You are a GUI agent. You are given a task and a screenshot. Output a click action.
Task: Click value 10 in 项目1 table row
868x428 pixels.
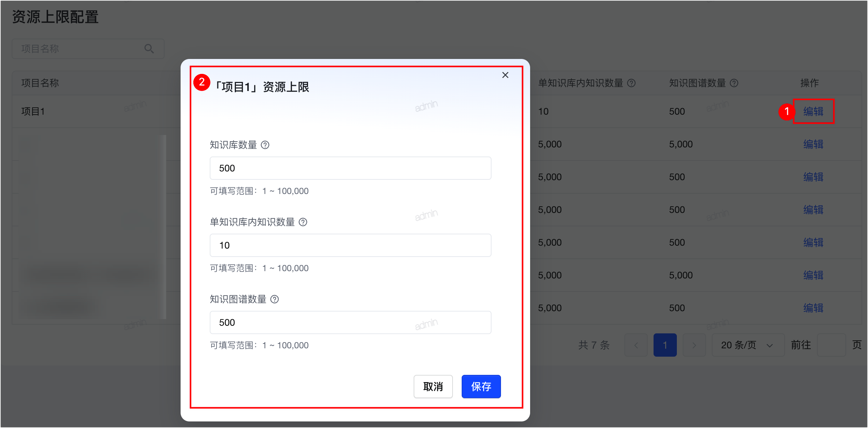click(543, 111)
